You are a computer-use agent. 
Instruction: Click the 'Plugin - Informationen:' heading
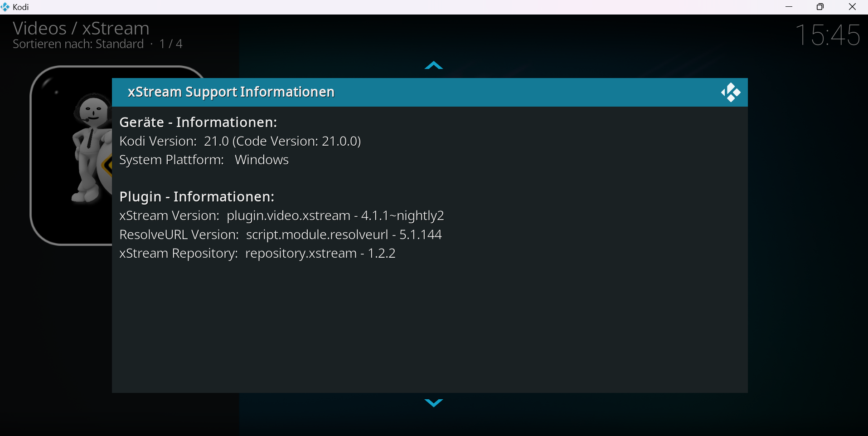pos(197,197)
